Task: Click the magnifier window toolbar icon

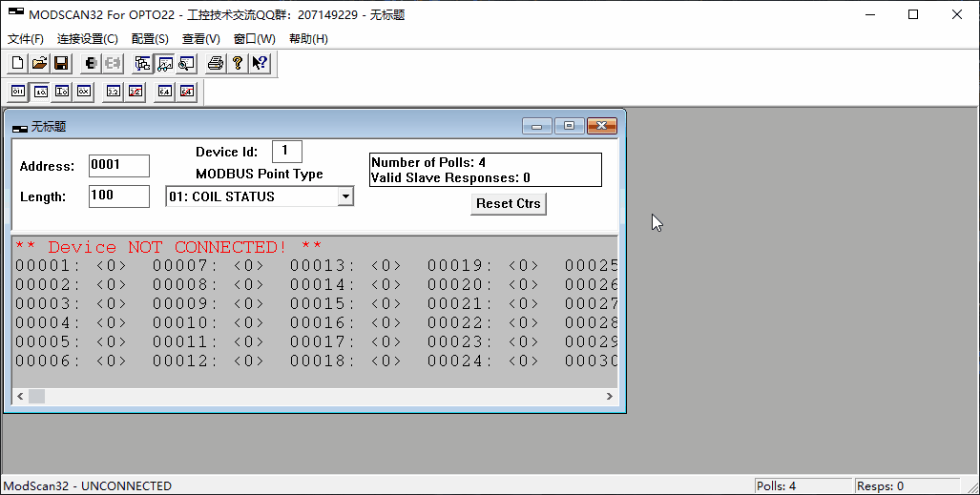Action: [x=186, y=64]
